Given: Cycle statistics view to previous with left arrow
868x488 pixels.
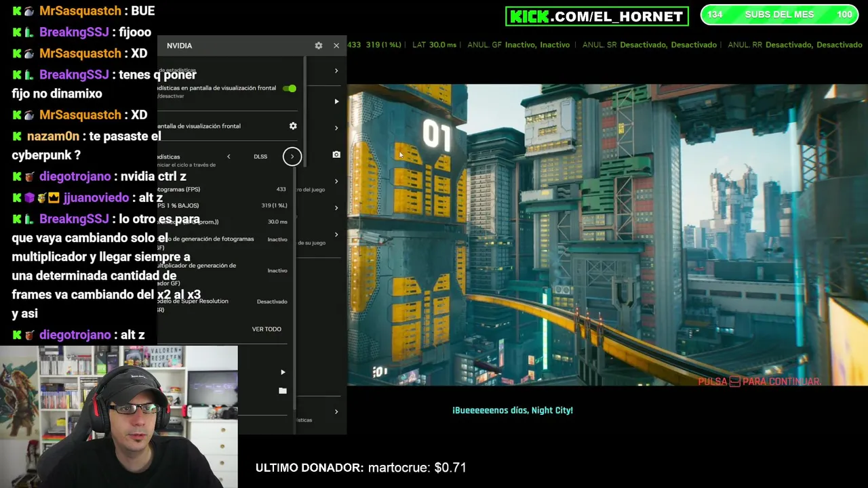Looking at the screenshot, I should tap(229, 157).
